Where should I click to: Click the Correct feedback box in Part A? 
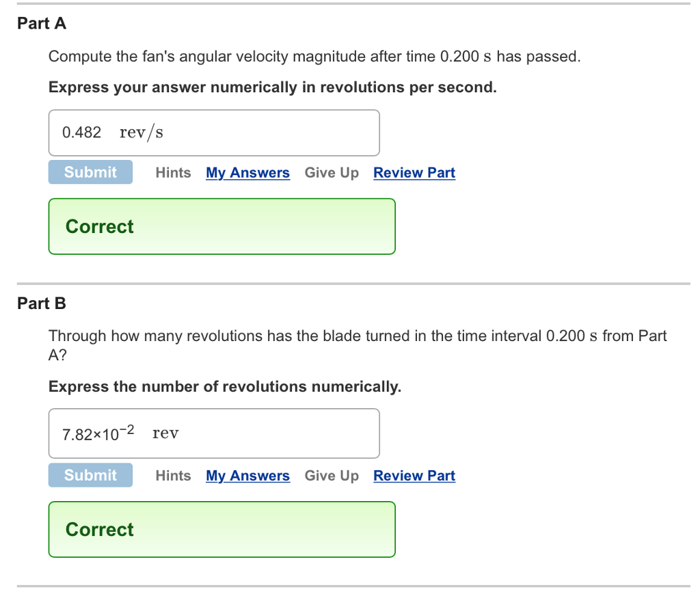click(x=221, y=226)
